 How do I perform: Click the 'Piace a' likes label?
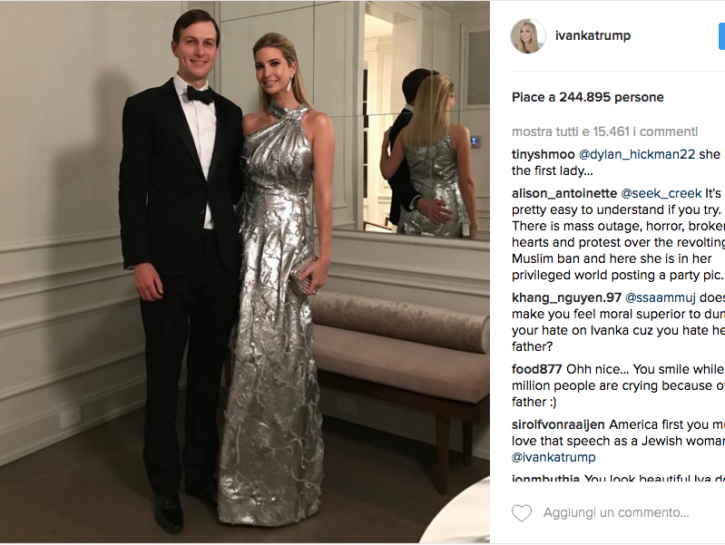(533, 97)
